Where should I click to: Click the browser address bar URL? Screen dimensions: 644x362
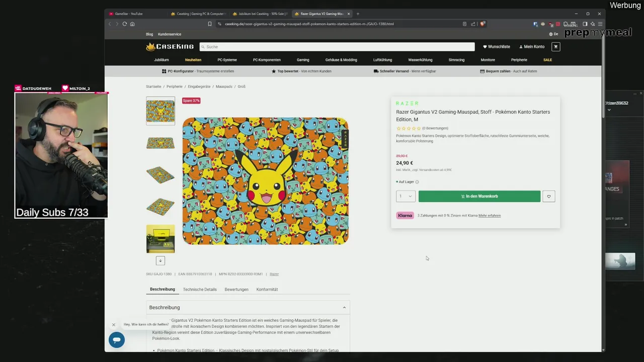[x=309, y=24]
